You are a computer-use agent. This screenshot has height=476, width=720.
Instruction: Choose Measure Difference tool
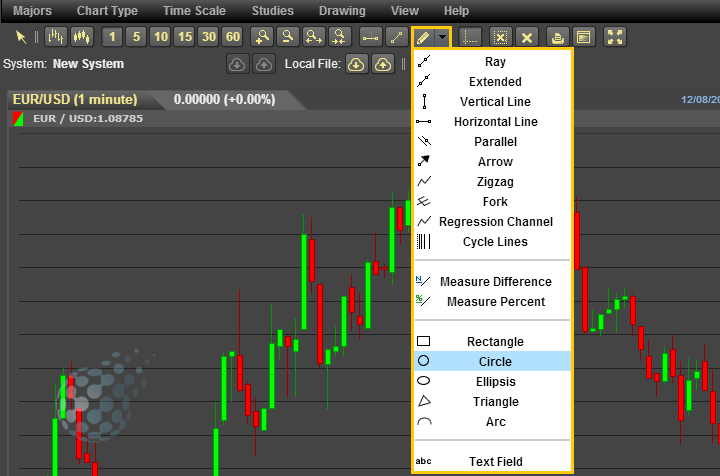coord(492,282)
